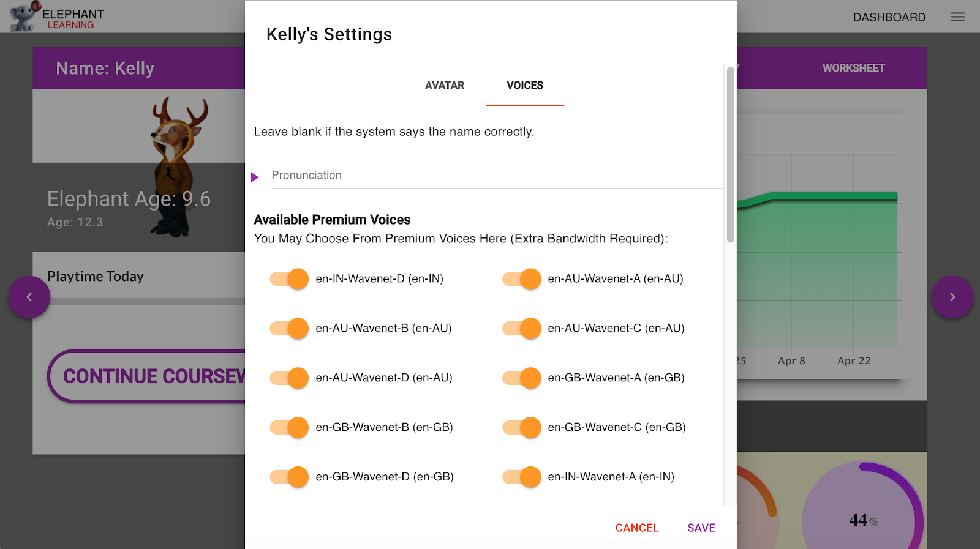Open the hamburger menu

957,17
